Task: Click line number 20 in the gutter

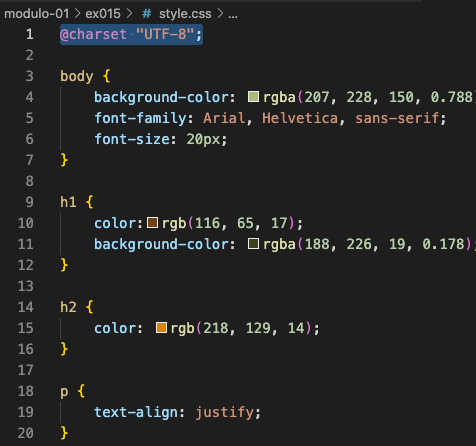Action: coord(26,433)
